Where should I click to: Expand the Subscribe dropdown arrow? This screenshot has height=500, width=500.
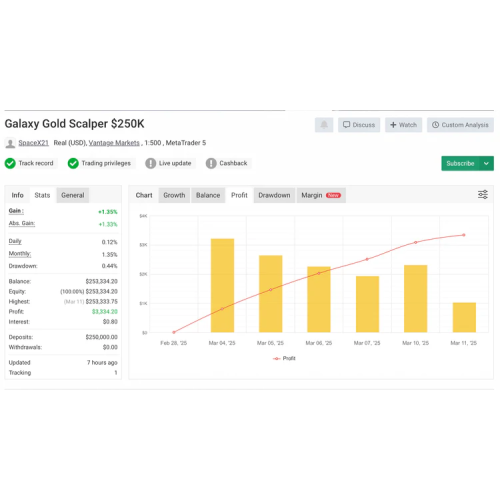486,163
